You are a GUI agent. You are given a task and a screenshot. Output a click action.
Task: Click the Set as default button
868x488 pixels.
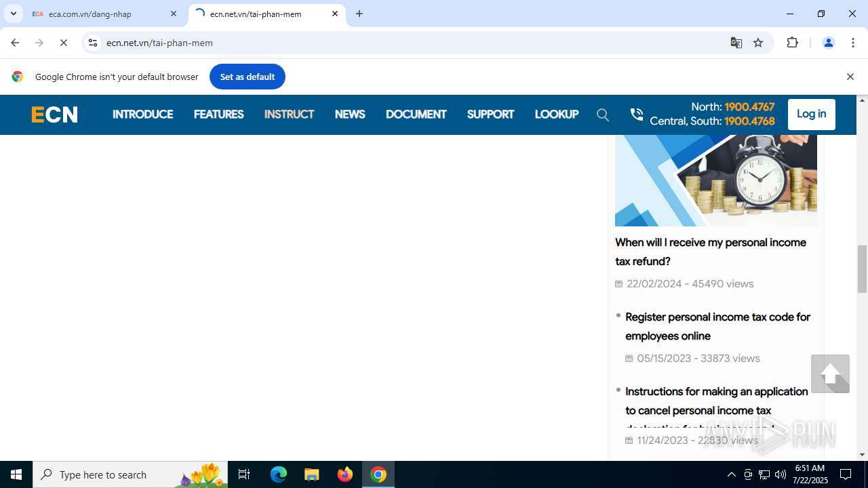247,77
